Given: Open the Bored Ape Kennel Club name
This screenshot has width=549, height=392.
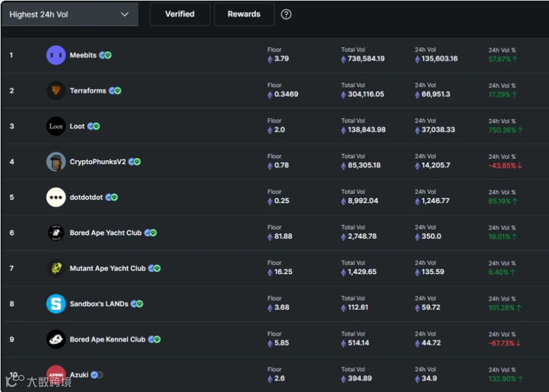Looking at the screenshot, I should pos(107,339).
